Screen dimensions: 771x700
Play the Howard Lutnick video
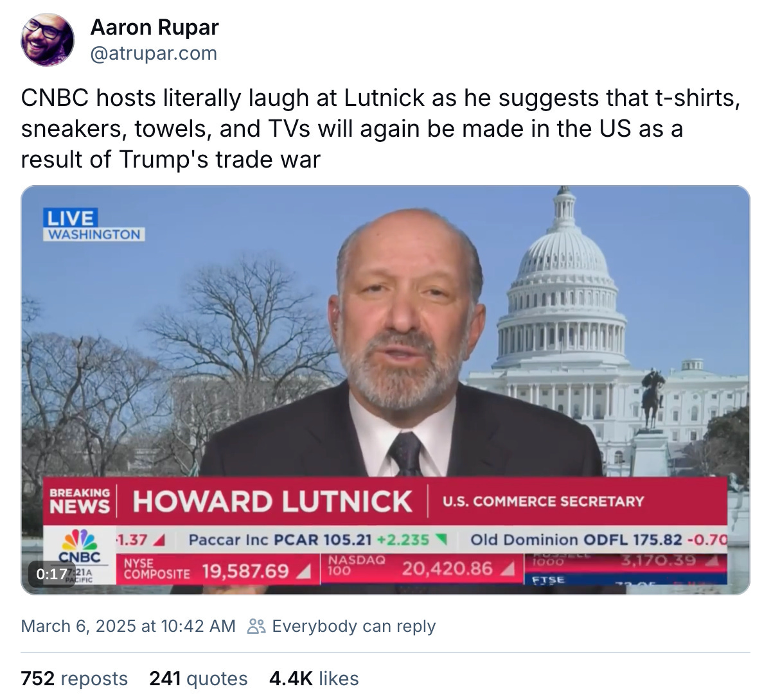385,390
